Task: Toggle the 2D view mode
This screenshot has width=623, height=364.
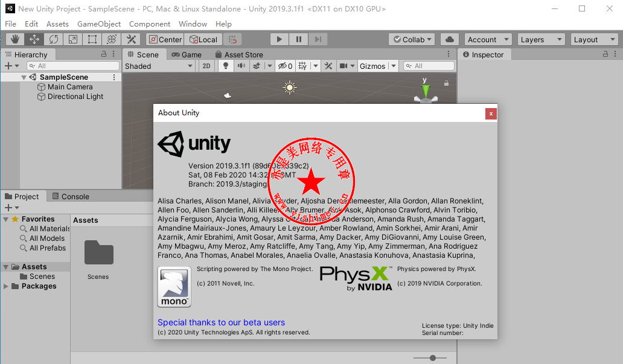Action: tap(206, 66)
